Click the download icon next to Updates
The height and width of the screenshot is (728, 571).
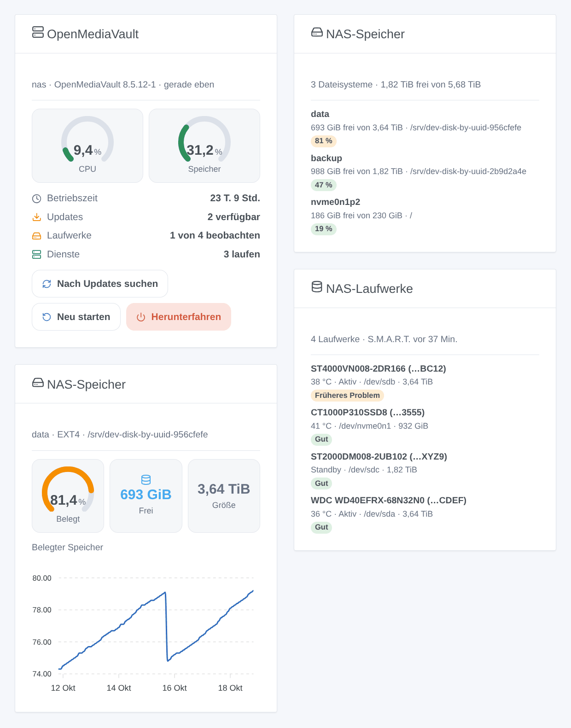click(37, 217)
